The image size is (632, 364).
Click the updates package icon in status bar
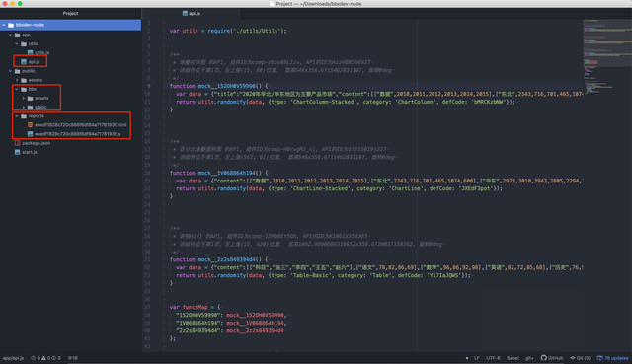click(599, 357)
